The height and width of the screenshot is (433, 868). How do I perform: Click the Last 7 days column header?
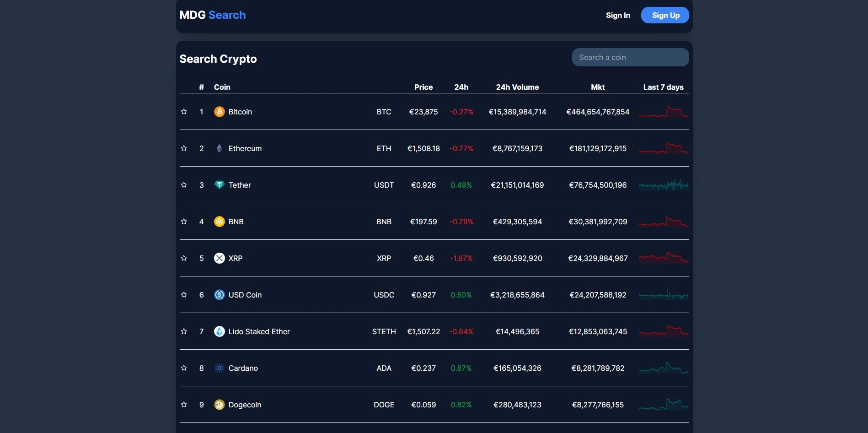[663, 87]
